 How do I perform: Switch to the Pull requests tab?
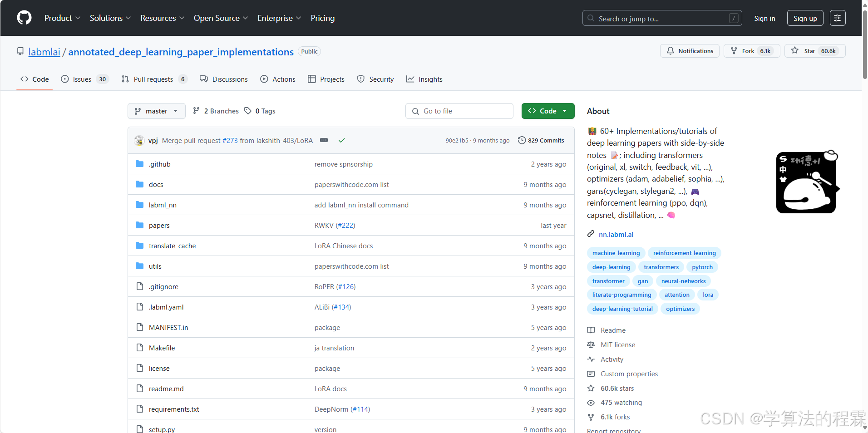click(x=154, y=79)
